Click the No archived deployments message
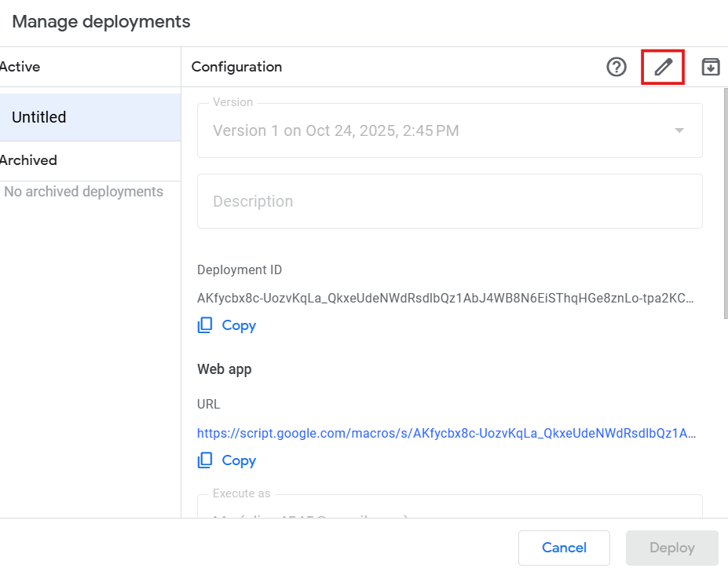This screenshot has height=572, width=728. click(83, 192)
